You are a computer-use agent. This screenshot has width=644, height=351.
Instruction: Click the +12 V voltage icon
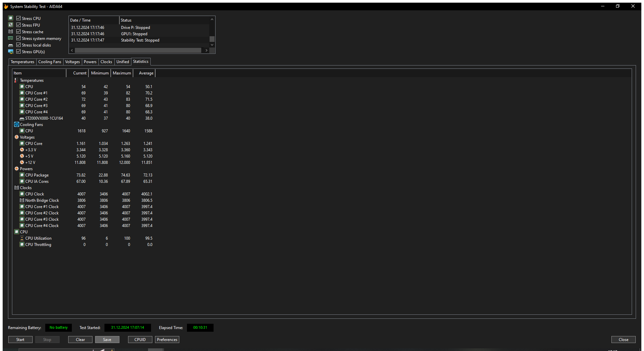22,162
